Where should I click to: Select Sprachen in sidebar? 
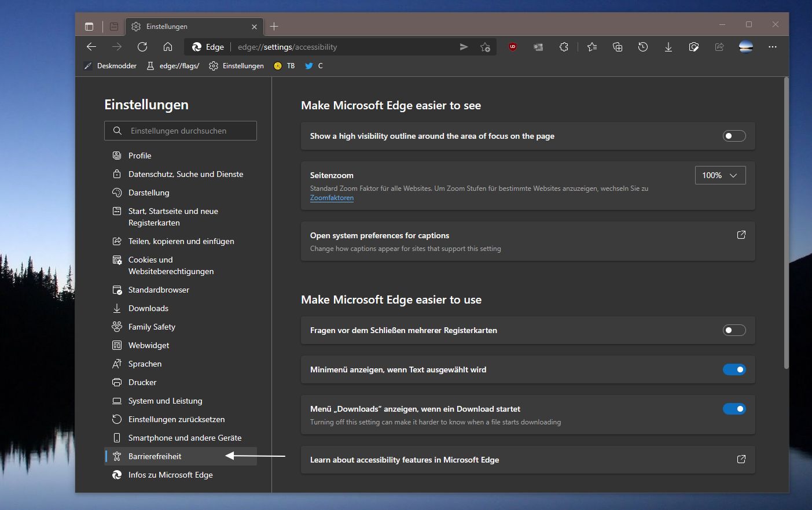click(181, 364)
